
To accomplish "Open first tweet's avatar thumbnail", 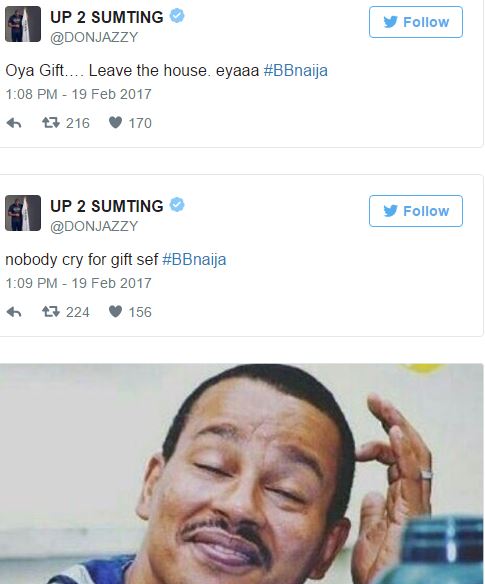I will (23, 24).
